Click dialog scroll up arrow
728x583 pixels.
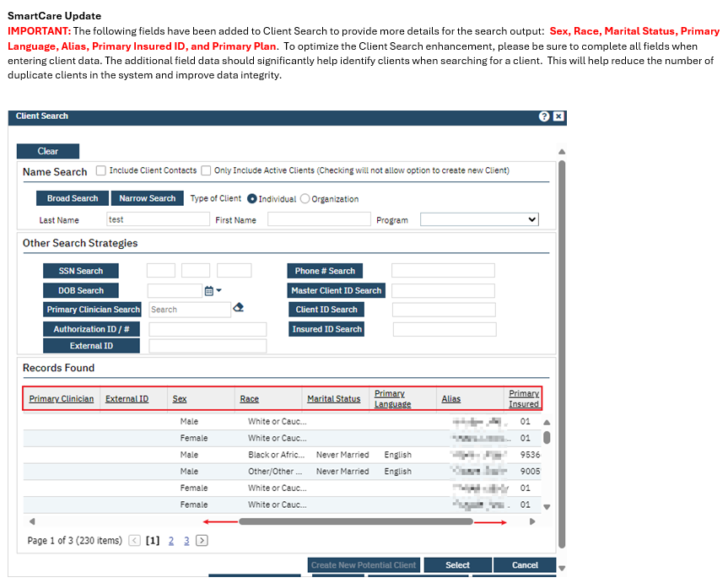(x=562, y=151)
